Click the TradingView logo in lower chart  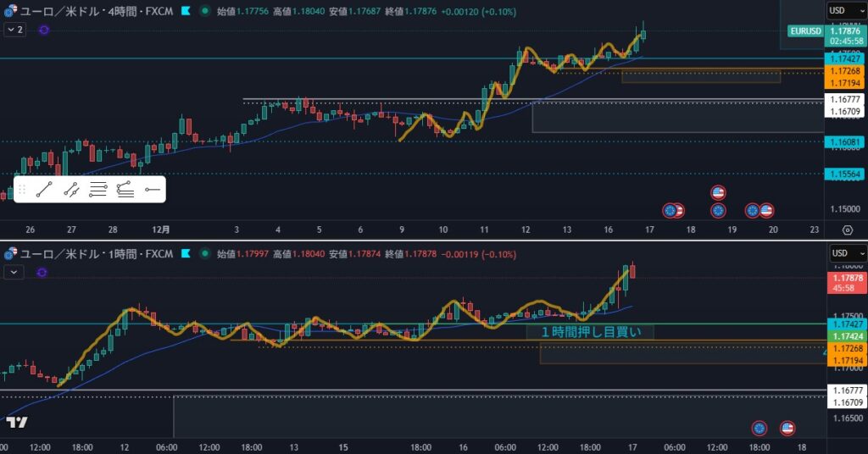pyautogui.click(x=16, y=423)
